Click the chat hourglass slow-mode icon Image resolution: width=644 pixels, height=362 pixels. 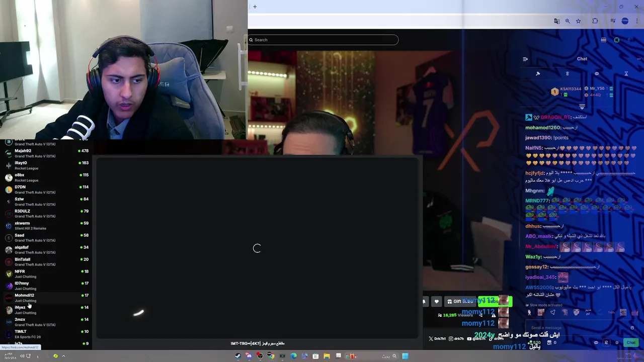click(x=626, y=73)
